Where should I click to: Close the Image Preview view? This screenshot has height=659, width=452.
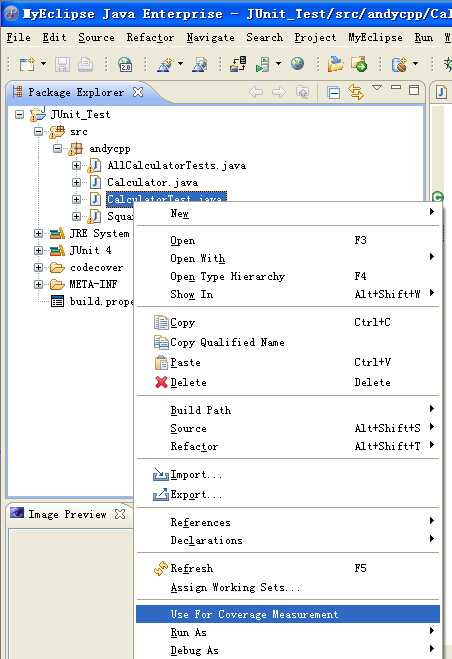[120, 514]
